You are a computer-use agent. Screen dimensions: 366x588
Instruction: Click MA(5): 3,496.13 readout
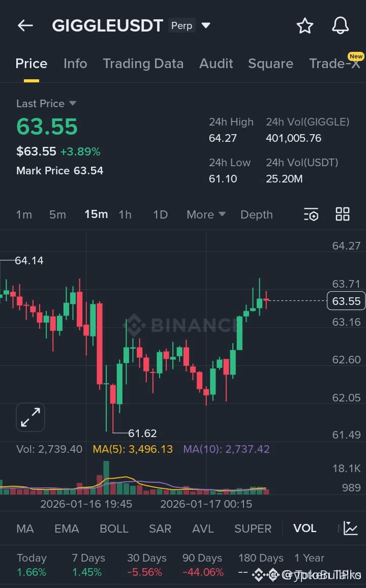[133, 449]
